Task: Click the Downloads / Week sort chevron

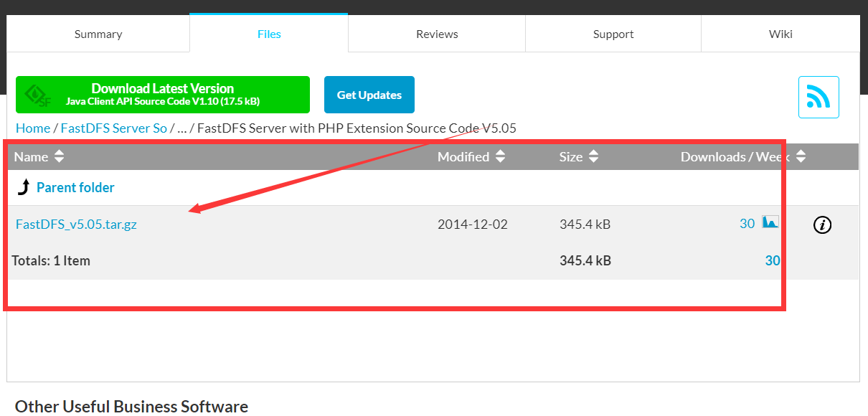Action: tap(800, 156)
